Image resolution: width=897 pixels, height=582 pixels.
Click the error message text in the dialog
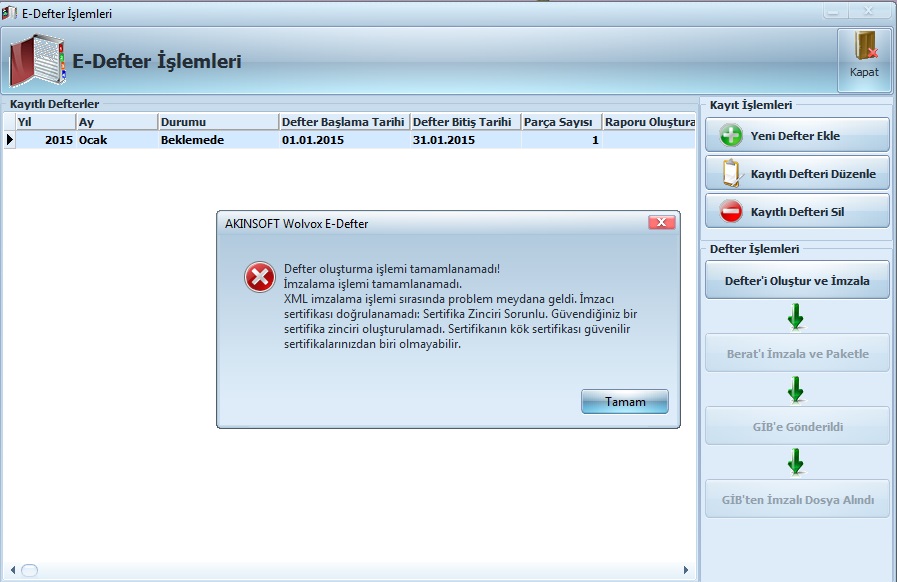click(461, 306)
